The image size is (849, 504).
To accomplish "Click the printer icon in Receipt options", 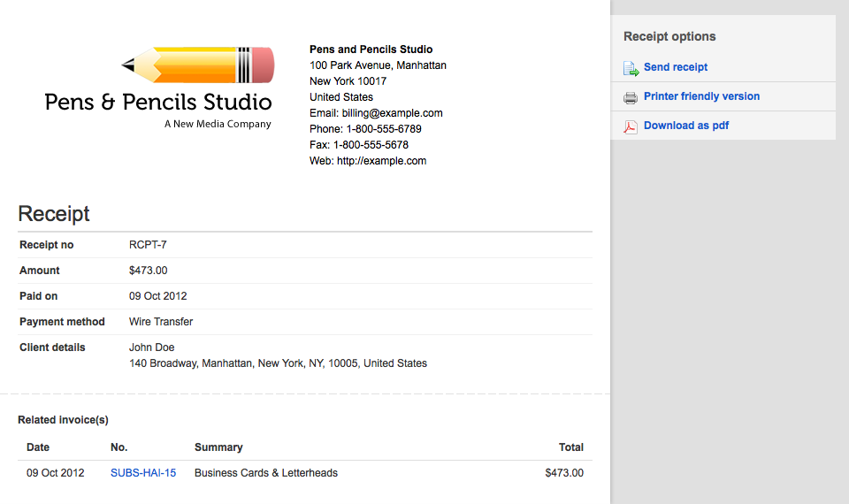I will click(x=631, y=97).
